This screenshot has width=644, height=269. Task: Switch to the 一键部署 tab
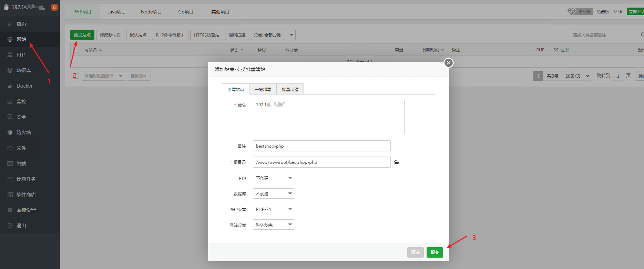263,89
